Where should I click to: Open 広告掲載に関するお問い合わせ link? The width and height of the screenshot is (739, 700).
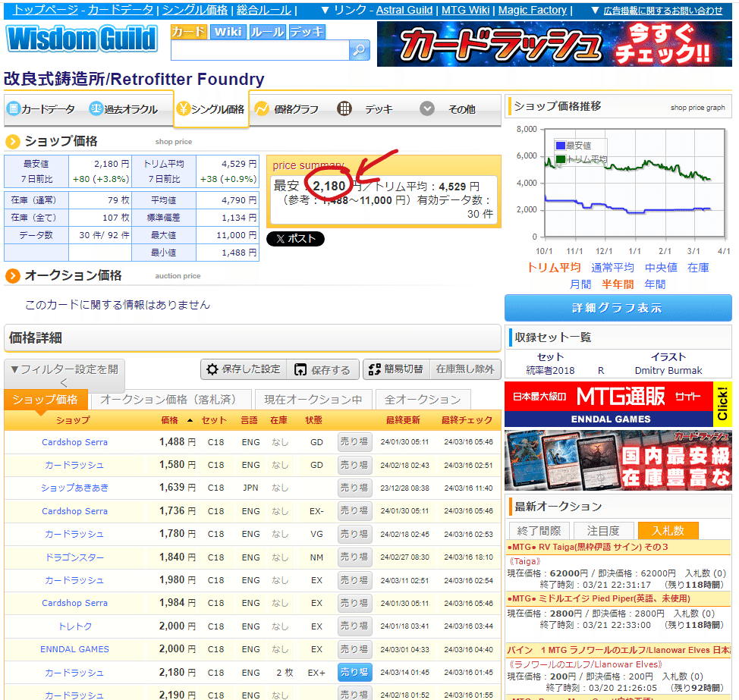tap(663, 11)
